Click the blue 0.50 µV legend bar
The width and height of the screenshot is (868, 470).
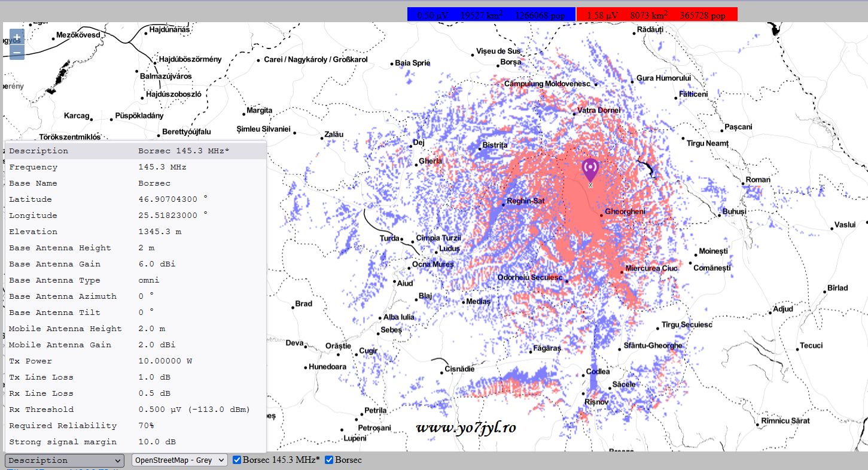coord(491,14)
